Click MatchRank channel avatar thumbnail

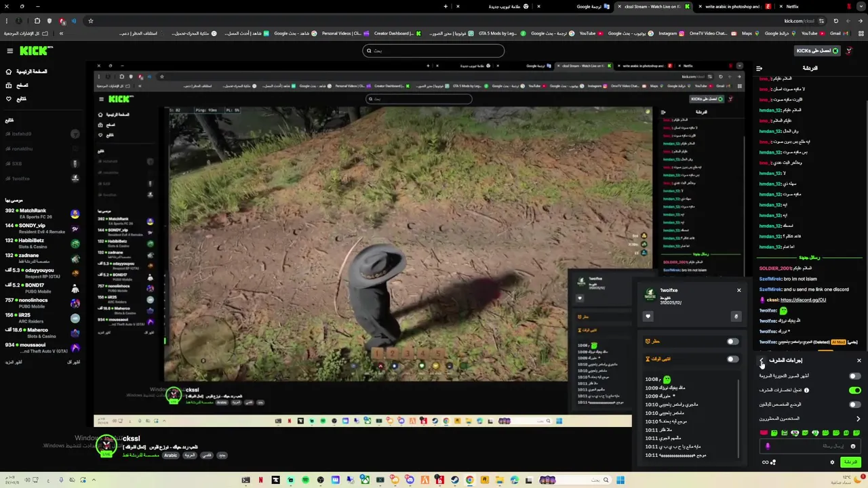coord(75,213)
